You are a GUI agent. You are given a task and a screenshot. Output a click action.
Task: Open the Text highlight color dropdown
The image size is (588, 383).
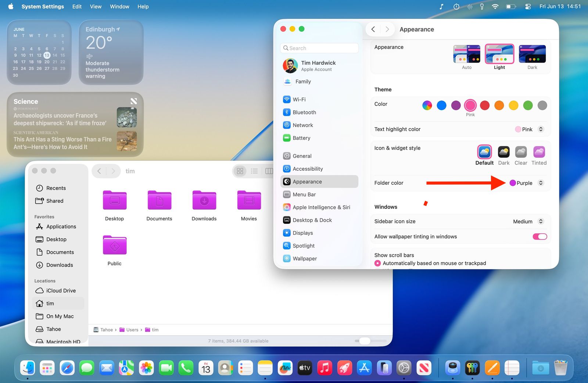point(540,129)
